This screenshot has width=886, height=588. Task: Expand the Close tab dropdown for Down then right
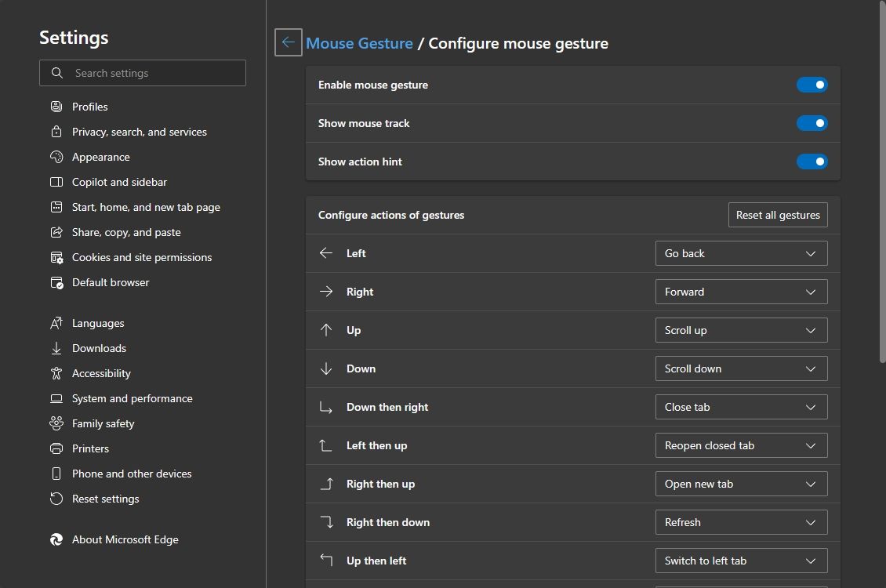(740, 406)
